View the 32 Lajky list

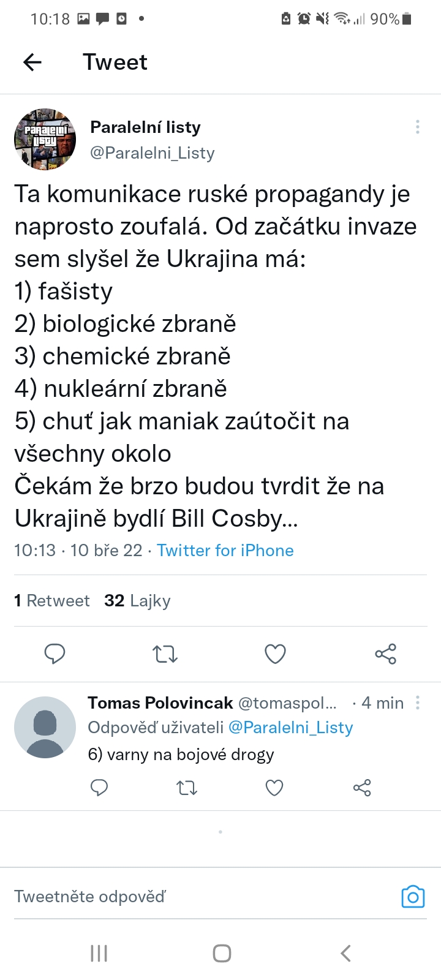coord(137,600)
